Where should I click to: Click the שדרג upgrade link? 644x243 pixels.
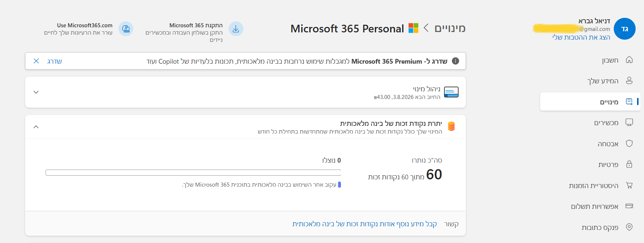click(55, 61)
